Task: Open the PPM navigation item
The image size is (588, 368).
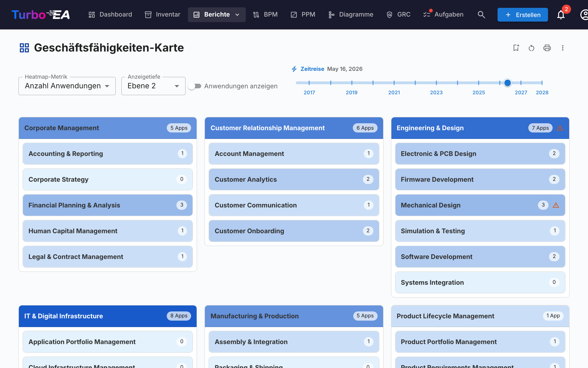Action: [303, 14]
